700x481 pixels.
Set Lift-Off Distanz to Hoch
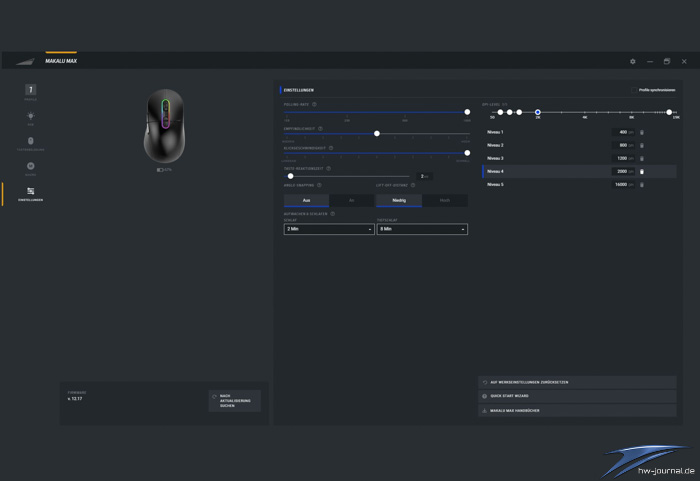pos(445,200)
